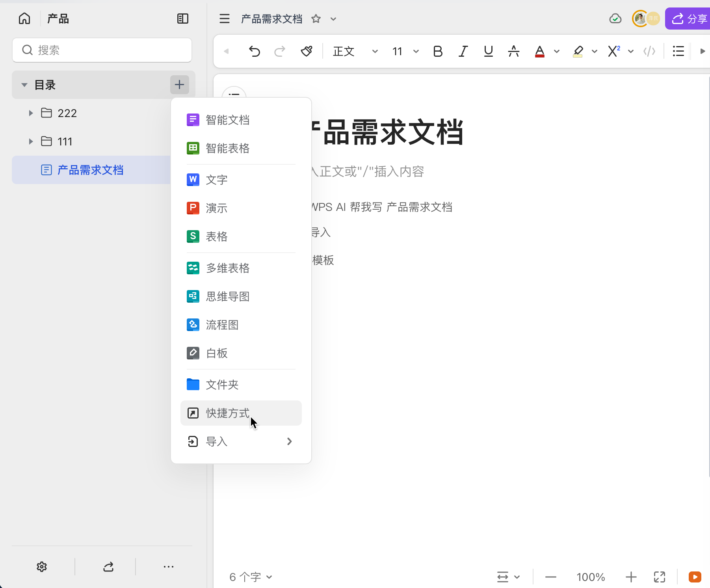Screen dimensions: 710x588
Task: Zoom out with the minus button
Action: [x=551, y=577]
